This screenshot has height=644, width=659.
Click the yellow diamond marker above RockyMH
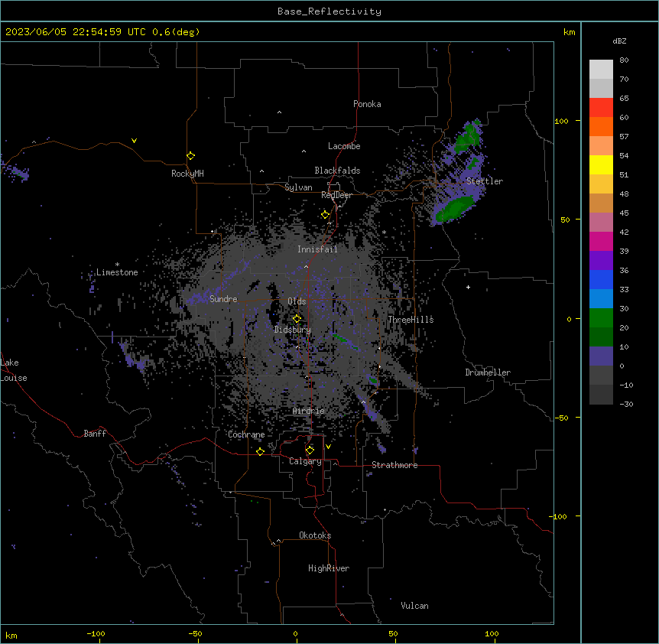[191, 156]
